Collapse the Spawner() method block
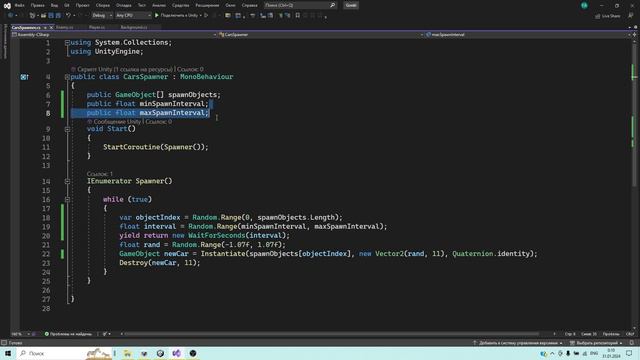The height and width of the screenshot is (360, 640). click(67, 181)
